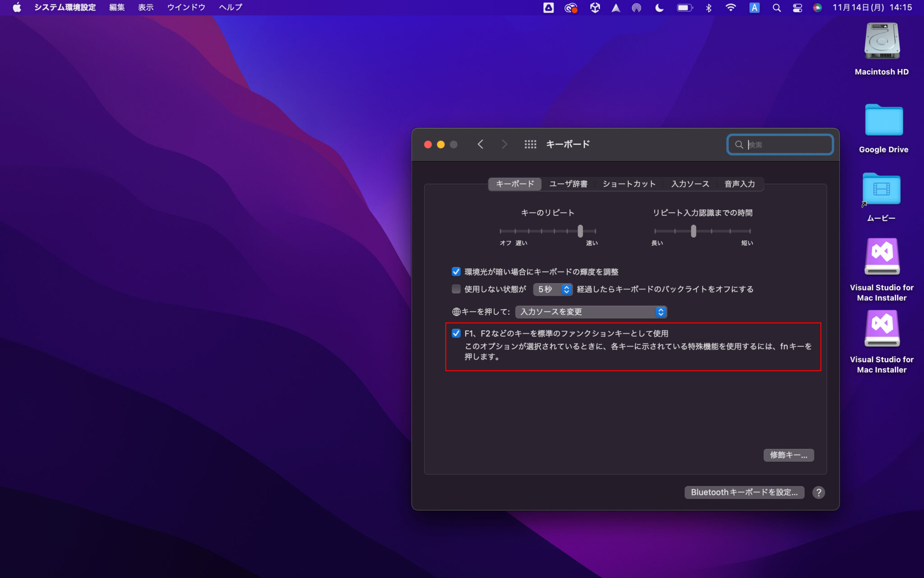The height and width of the screenshot is (578, 924).
Task: Open Spotlight search from the menu bar
Action: click(x=777, y=8)
